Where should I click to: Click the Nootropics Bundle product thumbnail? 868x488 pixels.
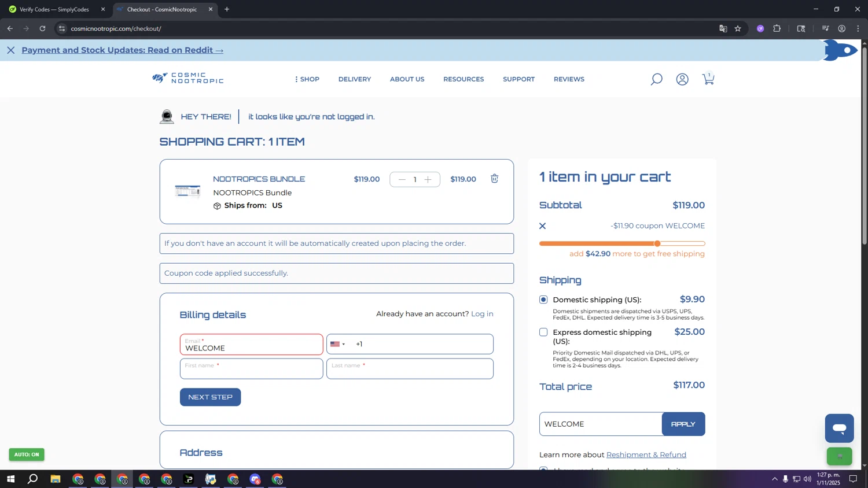point(187,191)
